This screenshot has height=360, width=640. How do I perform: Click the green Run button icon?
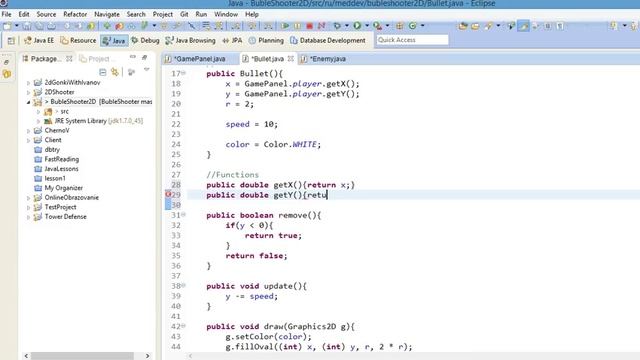pyautogui.click(x=357, y=26)
